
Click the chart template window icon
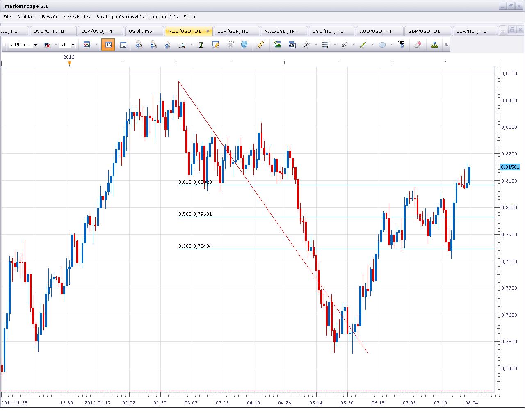coord(292,45)
